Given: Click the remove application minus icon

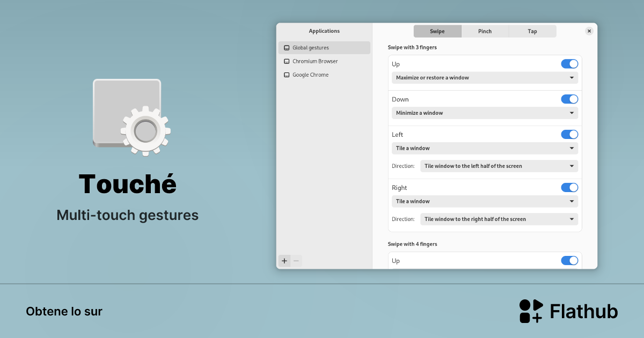Looking at the screenshot, I should [296, 261].
